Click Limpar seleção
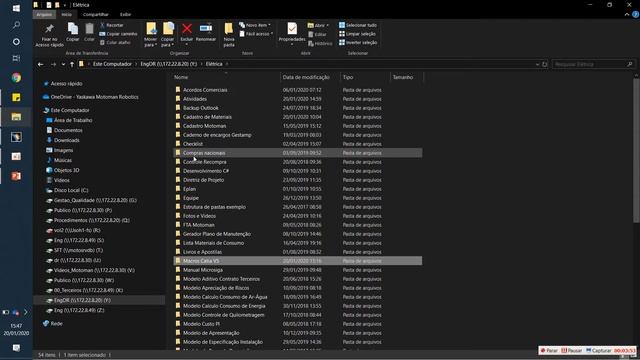 coord(357,34)
